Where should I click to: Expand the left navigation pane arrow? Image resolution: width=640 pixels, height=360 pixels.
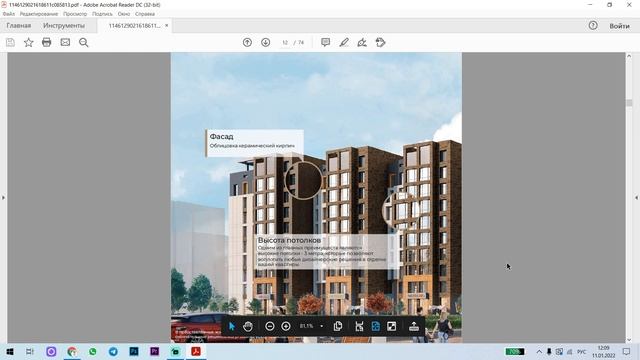(3, 198)
